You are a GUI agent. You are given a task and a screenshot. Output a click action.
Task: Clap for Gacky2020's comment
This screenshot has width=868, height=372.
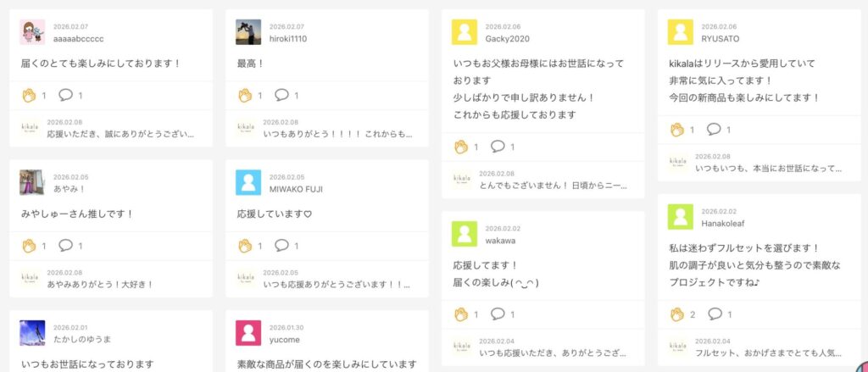pos(461,147)
